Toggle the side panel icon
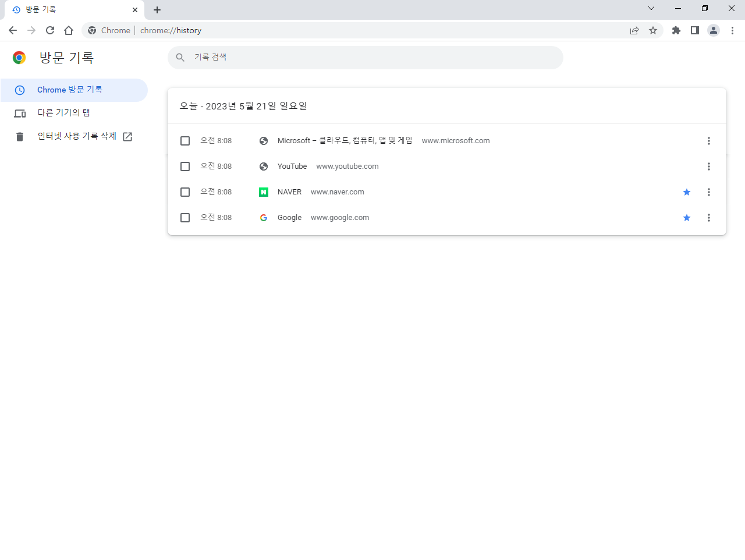The height and width of the screenshot is (560, 745). point(695,30)
